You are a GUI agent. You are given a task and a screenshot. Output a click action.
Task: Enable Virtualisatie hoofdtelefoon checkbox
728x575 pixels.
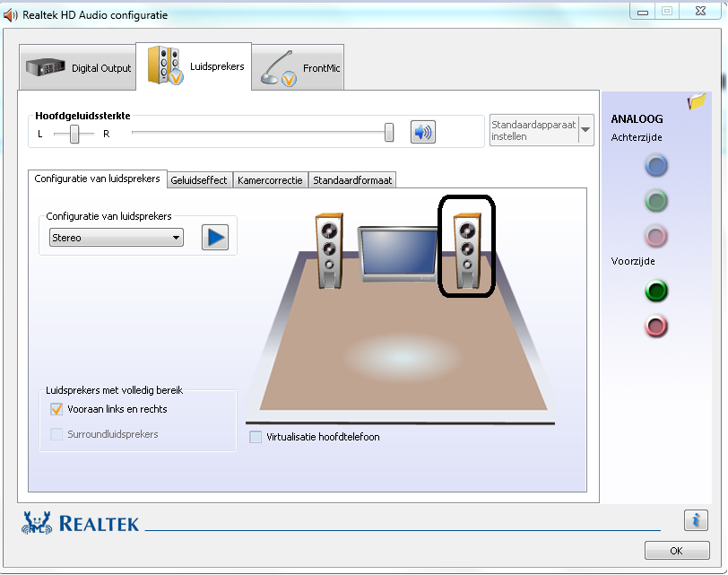click(256, 437)
